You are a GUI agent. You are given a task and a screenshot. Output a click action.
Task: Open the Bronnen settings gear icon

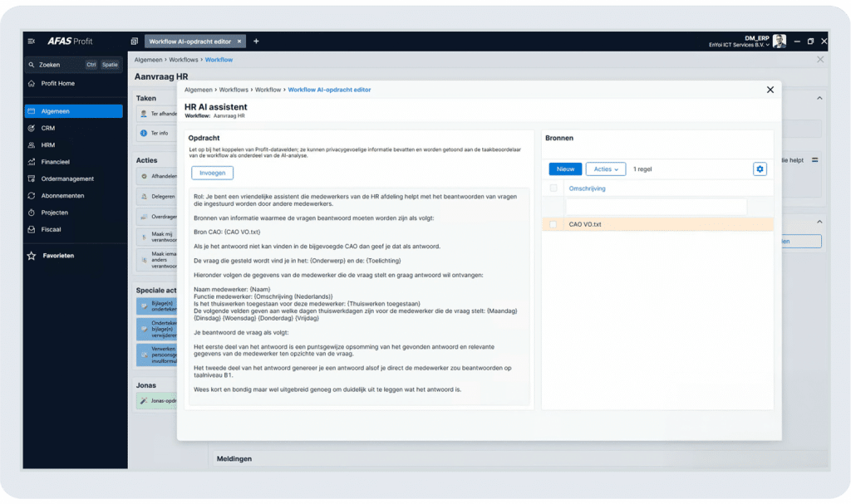click(x=760, y=169)
